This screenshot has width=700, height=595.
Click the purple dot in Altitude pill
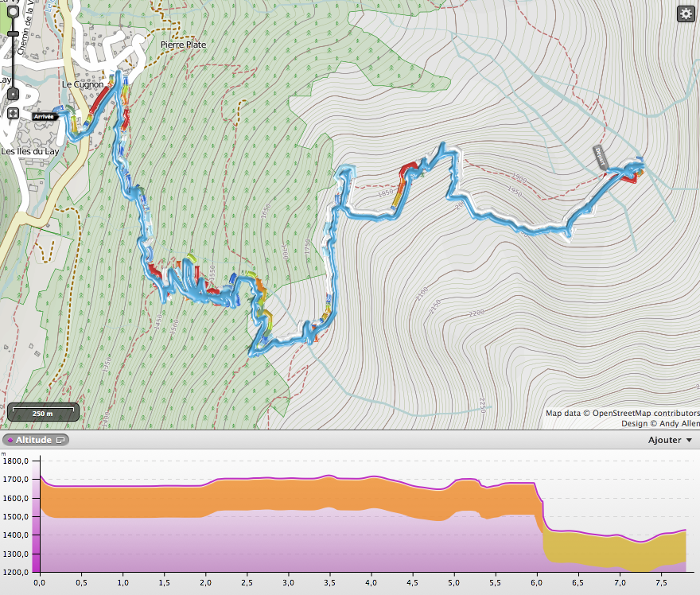[10, 440]
